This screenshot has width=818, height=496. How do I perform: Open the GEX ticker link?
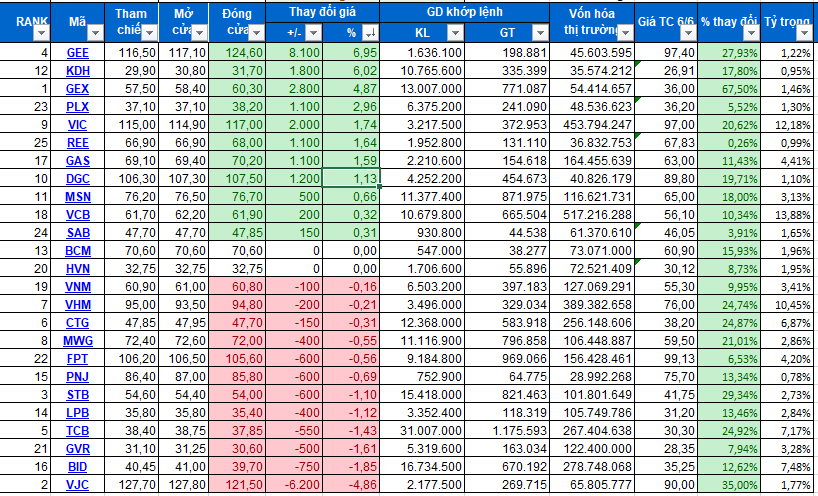click(x=78, y=89)
